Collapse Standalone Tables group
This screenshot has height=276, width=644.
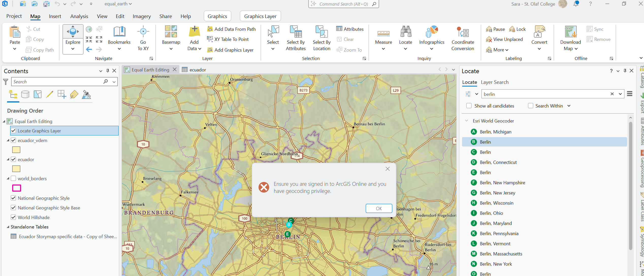[x=8, y=227]
